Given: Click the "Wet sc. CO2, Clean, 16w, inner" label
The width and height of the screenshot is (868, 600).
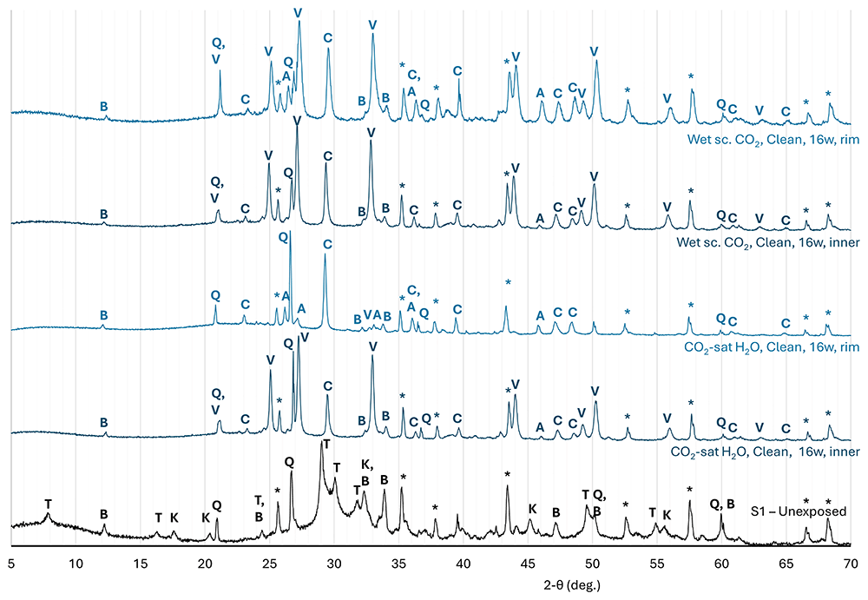Looking at the screenshot, I should [x=768, y=242].
